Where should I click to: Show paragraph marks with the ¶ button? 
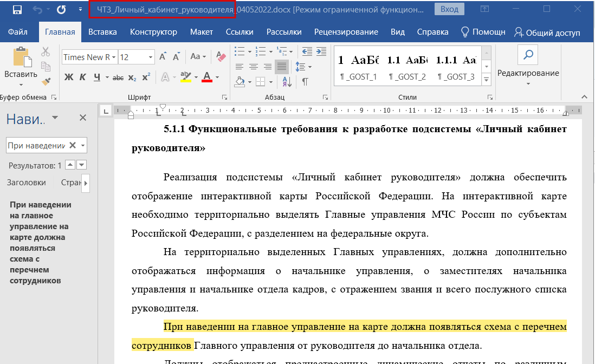305,81
